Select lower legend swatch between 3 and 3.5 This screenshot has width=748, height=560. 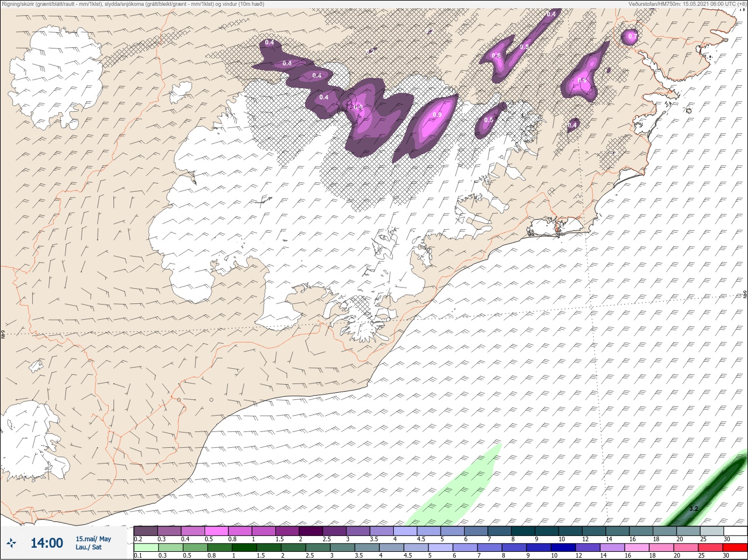pos(342,548)
